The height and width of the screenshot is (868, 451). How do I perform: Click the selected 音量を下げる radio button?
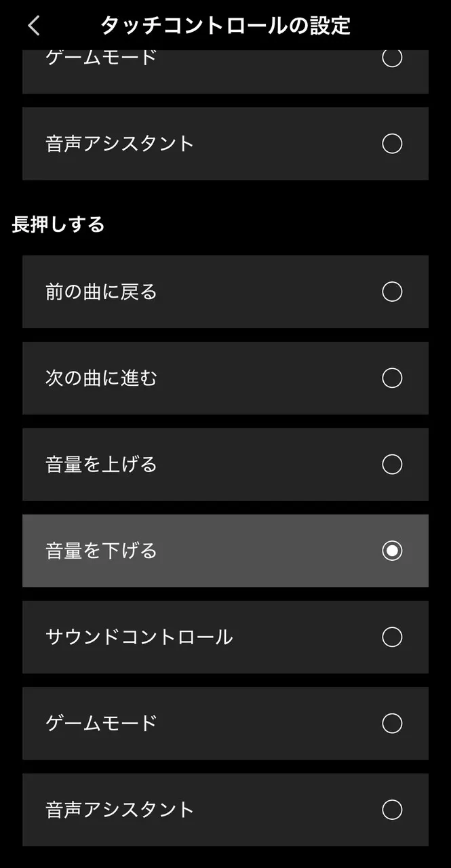coord(392,551)
